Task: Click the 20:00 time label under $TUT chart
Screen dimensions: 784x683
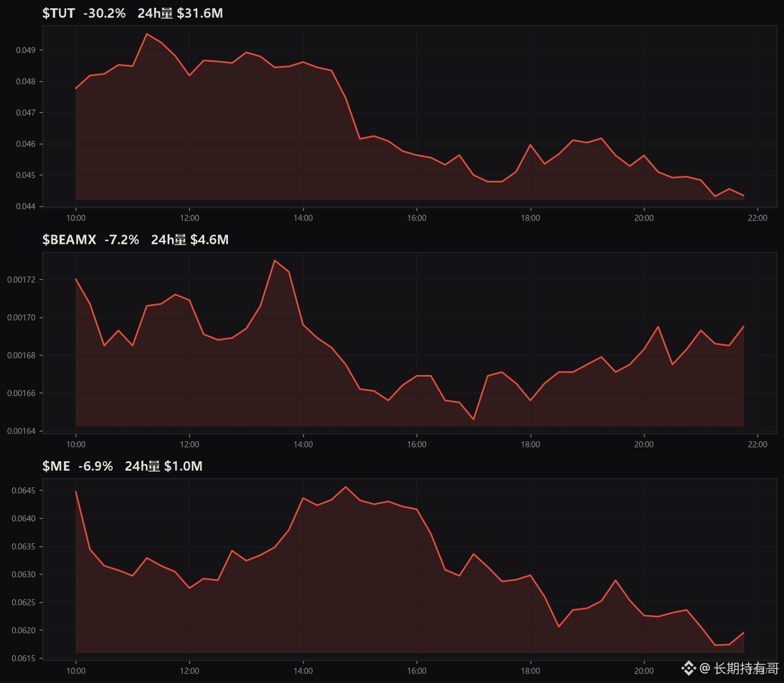Action: coord(644,218)
